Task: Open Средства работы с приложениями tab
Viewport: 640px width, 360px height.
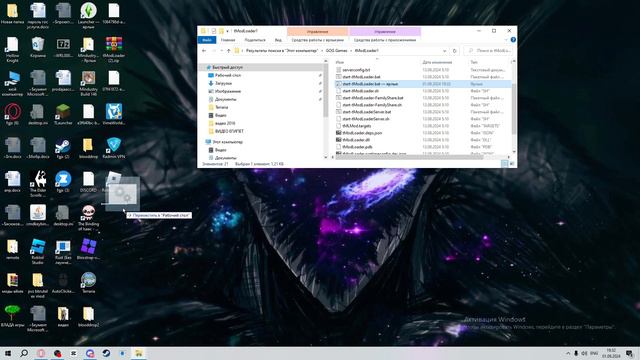Action: tap(385, 40)
